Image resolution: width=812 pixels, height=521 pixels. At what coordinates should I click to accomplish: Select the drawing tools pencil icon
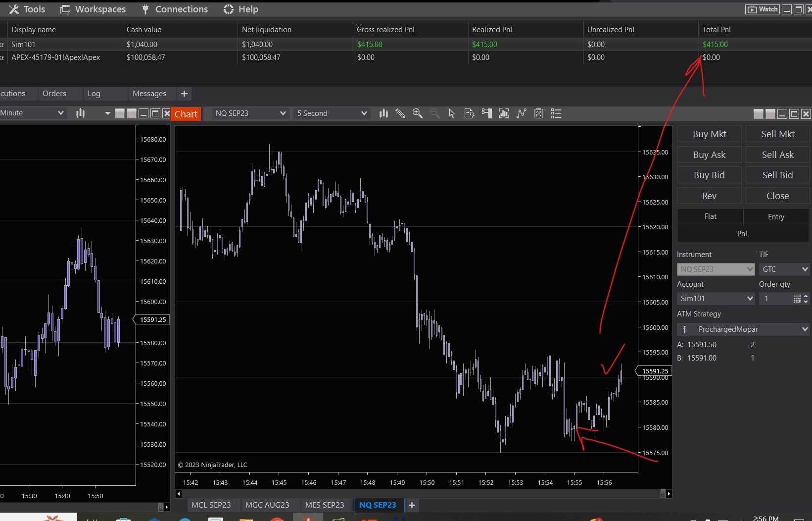[400, 113]
